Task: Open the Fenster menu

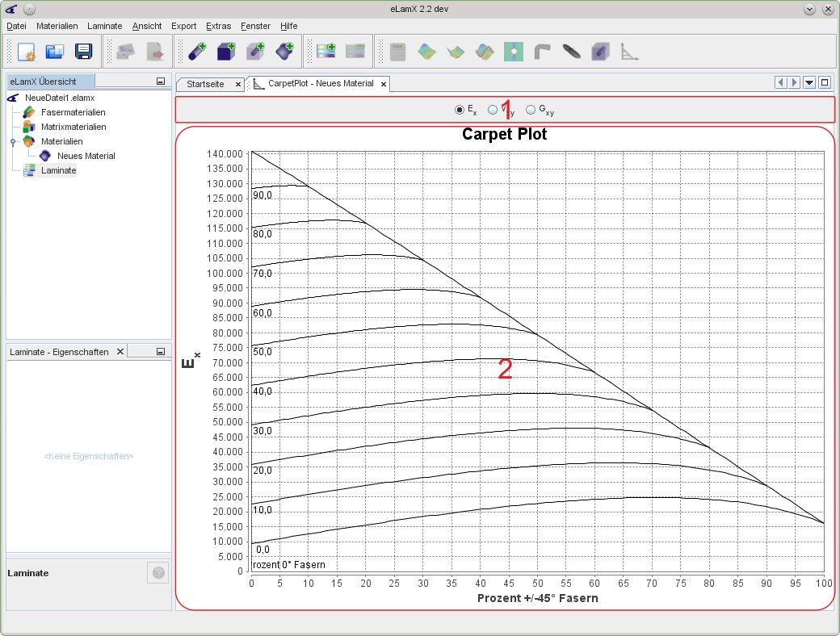Action: pyautogui.click(x=255, y=26)
